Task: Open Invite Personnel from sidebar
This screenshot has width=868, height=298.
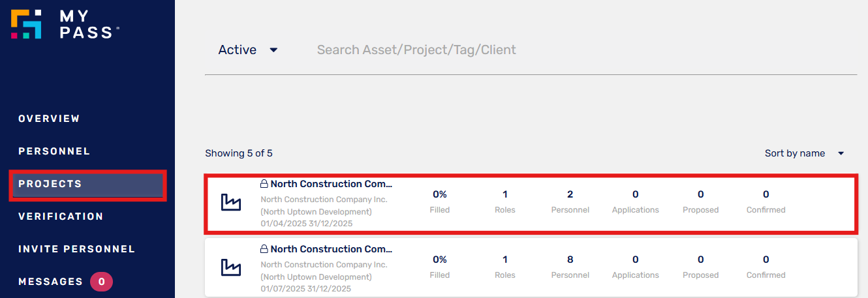Action: pyautogui.click(x=76, y=249)
